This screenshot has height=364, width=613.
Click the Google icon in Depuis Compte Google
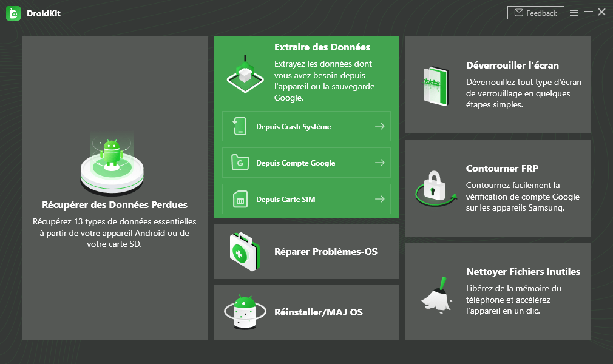239,163
